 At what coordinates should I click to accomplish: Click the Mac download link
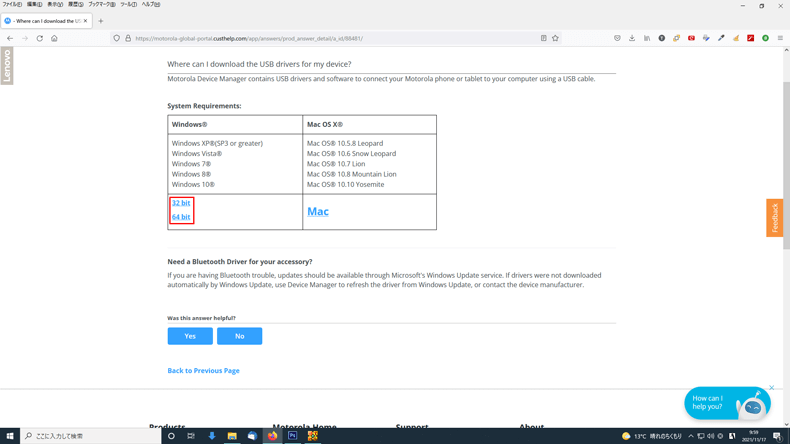(x=318, y=212)
